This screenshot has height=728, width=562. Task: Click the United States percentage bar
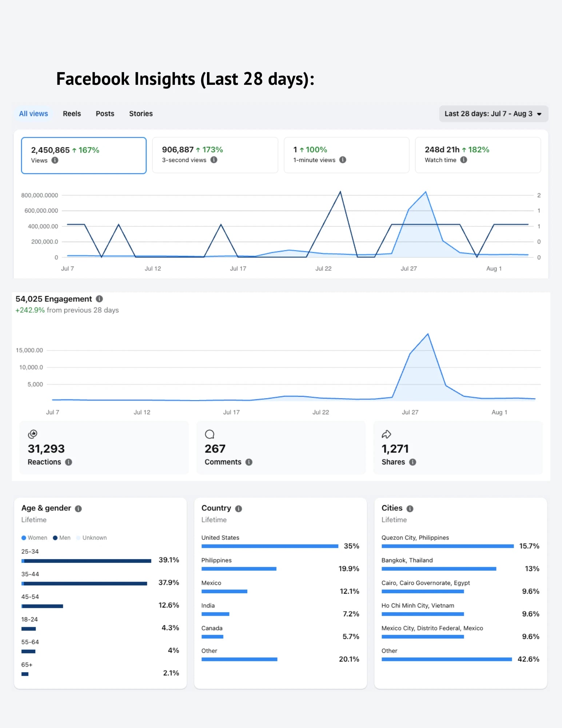tap(270, 546)
